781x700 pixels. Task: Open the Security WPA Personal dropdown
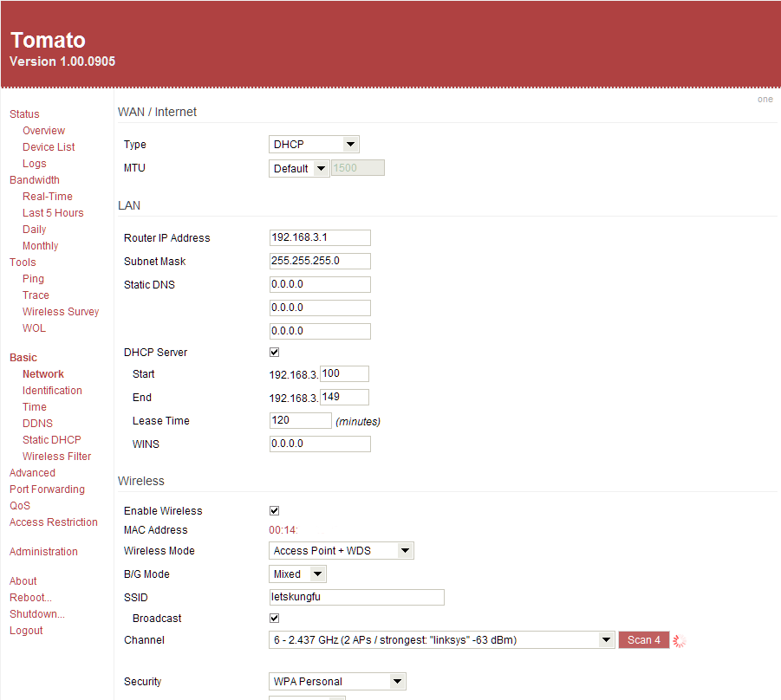(x=337, y=682)
